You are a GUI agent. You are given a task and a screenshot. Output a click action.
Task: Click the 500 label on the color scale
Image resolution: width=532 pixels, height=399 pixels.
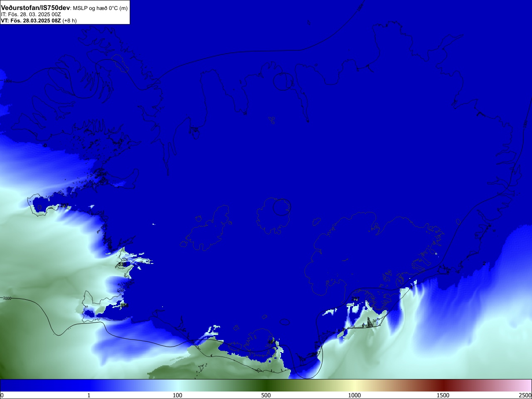tap(266, 395)
